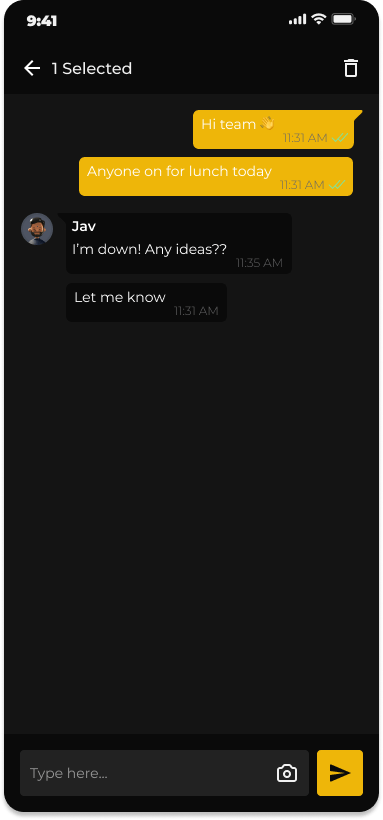Screen dimensions: 383x820
Task: Tap the 9:41 clock in status bar
Action: tap(42, 21)
